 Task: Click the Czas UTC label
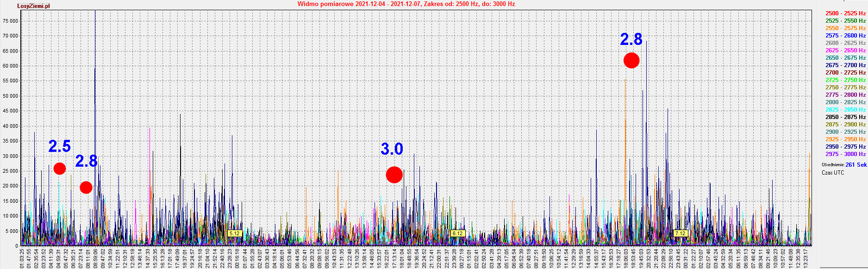(x=833, y=173)
